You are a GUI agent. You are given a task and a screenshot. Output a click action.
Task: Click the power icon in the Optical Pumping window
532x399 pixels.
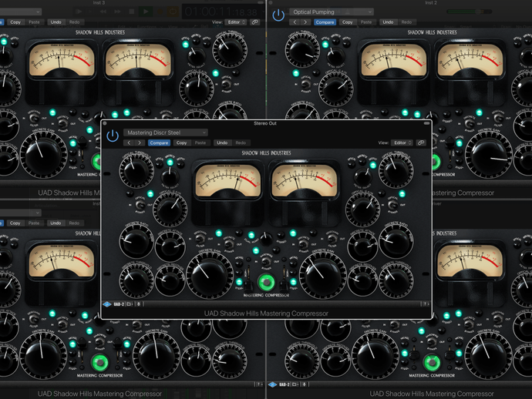point(278,15)
